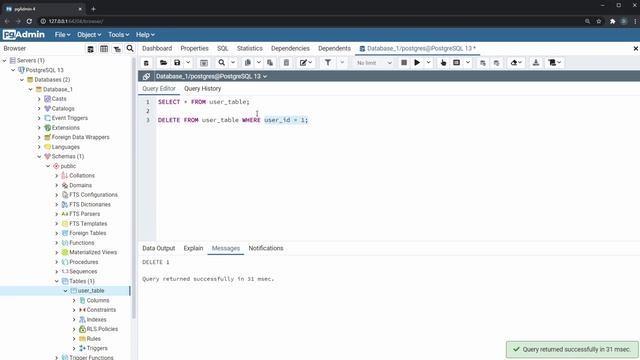Click the Paste toolbar icon

point(270,63)
